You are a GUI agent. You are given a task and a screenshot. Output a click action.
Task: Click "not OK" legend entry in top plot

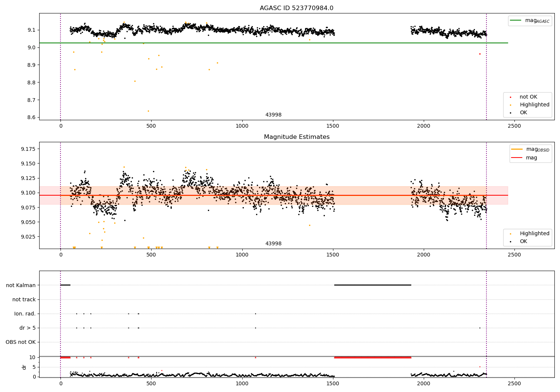[x=528, y=97]
